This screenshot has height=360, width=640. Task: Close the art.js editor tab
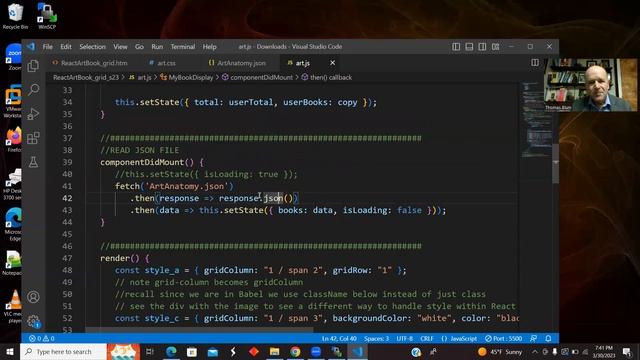pos(332,63)
